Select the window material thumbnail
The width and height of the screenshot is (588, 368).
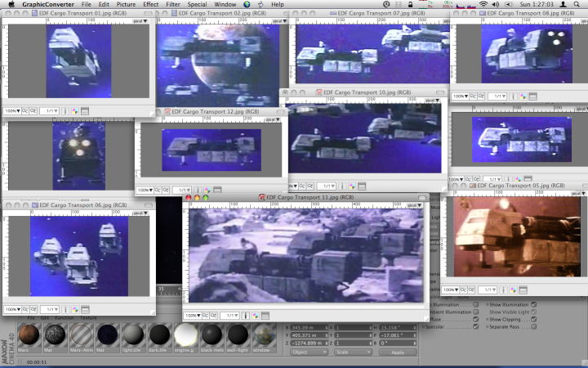(x=264, y=334)
